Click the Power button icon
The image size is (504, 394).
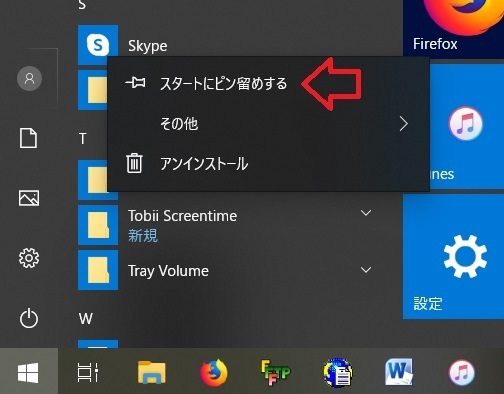coord(29,318)
